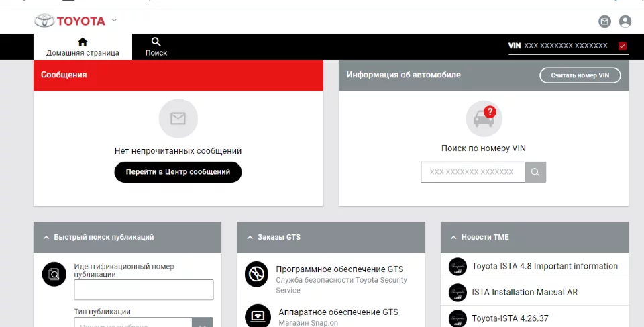The height and width of the screenshot is (327, 644).
Task: Click the publication search document icon
Action: pos(54,274)
